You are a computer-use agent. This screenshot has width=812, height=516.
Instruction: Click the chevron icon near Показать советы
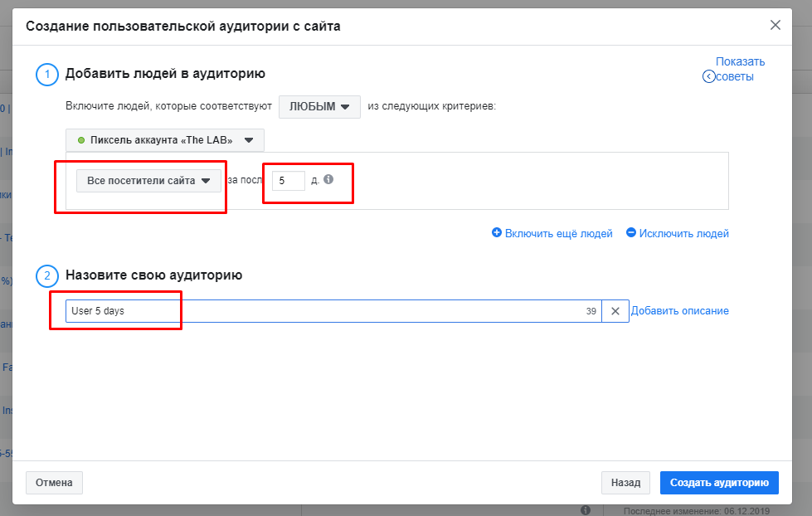tap(707, 75)
